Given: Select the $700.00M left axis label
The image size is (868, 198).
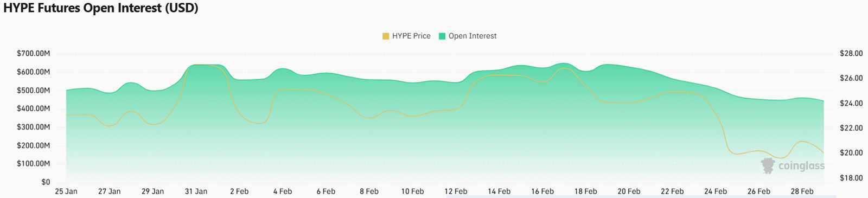Looking at the screenshot, I should (x=34, y=54).
